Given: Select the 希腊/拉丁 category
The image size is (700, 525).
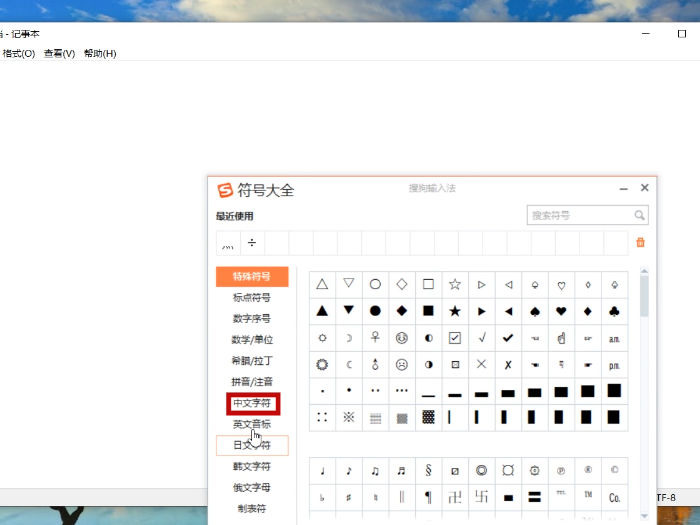Looking at the screenshot, I should tap(252, 361).
